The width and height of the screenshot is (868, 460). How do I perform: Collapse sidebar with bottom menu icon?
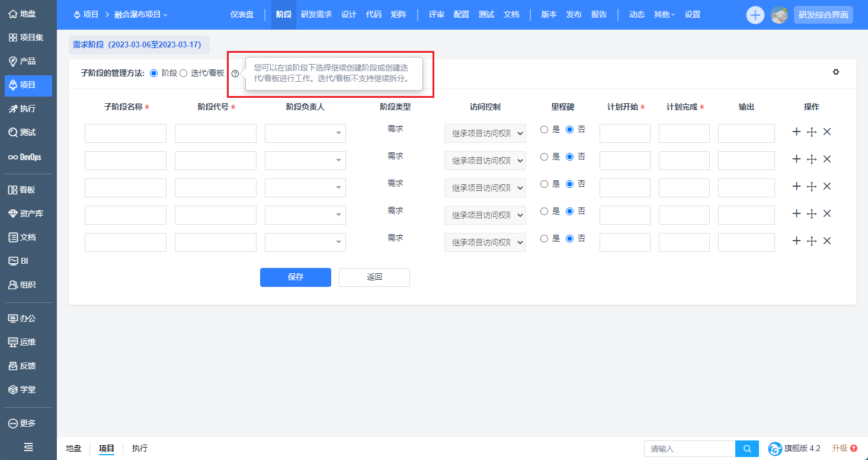[x=28, y=447]
